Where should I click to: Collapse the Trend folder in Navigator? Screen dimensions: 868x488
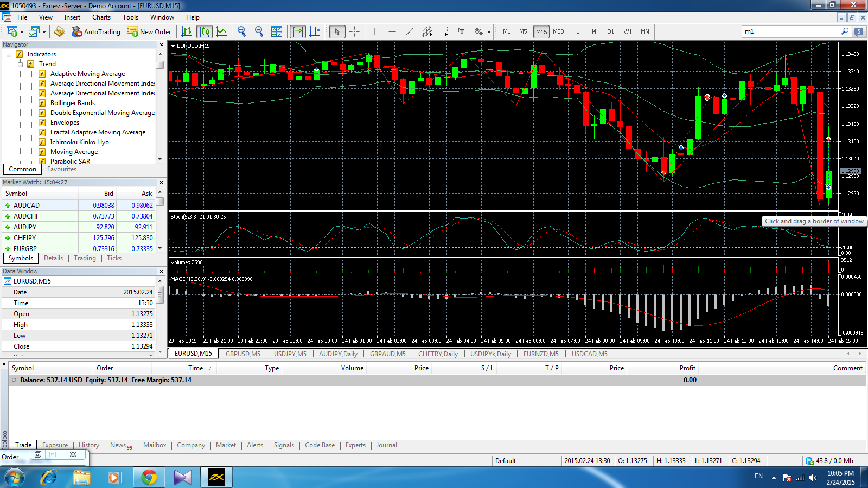point(21,64)
